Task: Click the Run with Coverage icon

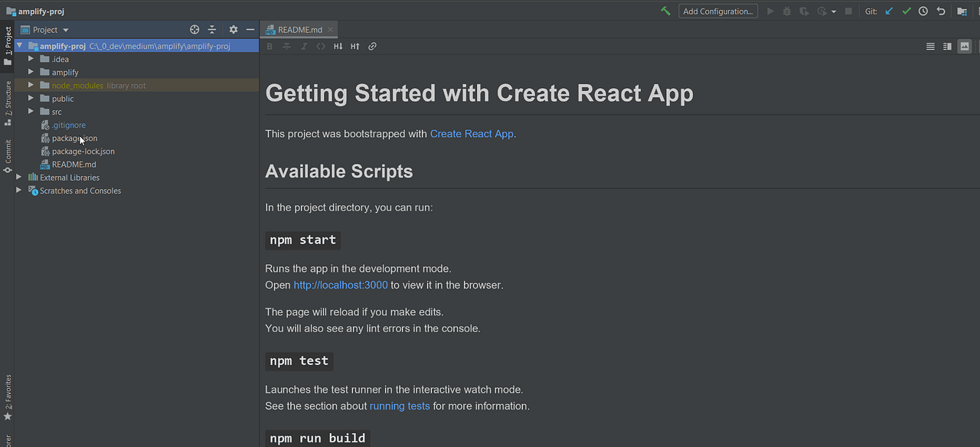Action: tap(804, 11)
